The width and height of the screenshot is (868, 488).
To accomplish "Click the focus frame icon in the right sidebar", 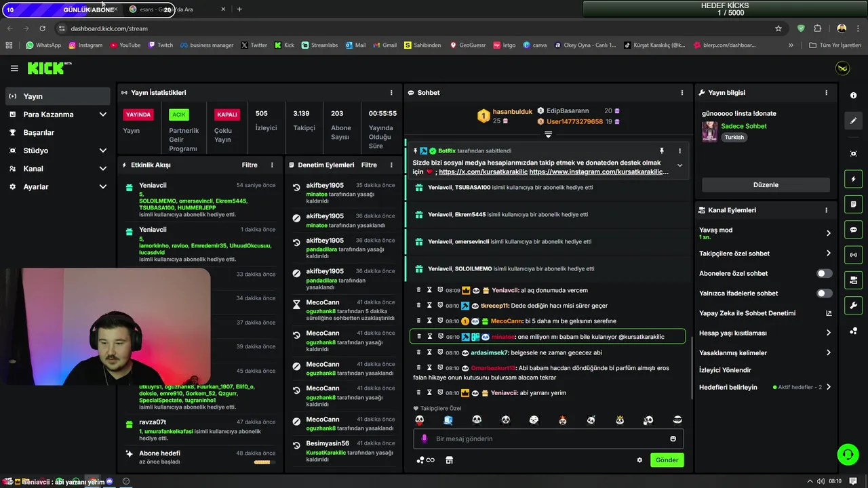I will pos(853,154).
